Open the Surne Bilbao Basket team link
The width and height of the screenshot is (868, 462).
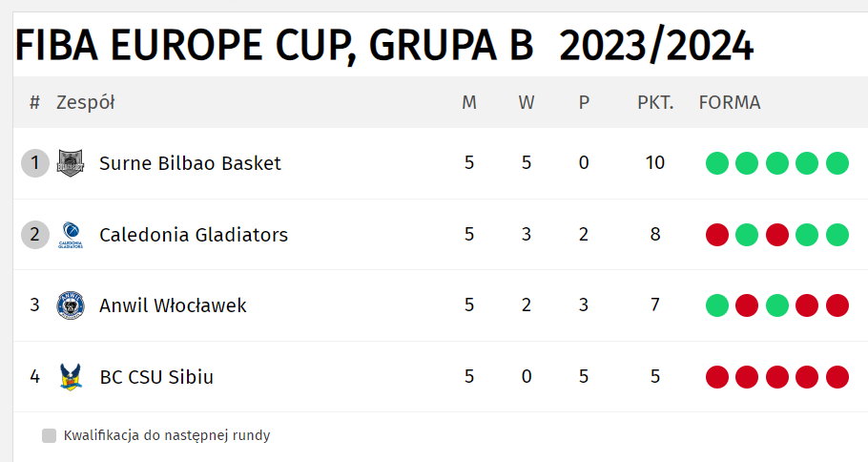coord(190,163)
